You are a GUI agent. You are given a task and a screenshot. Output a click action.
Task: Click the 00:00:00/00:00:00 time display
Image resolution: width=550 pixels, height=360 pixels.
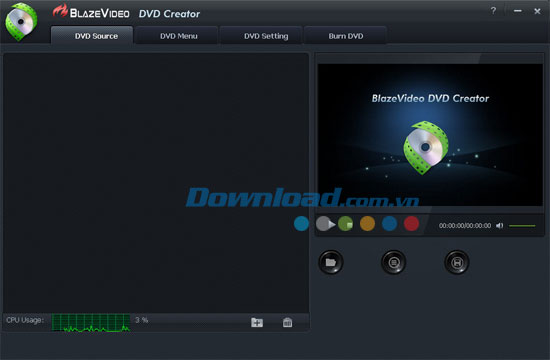click(x=465, y=226)
